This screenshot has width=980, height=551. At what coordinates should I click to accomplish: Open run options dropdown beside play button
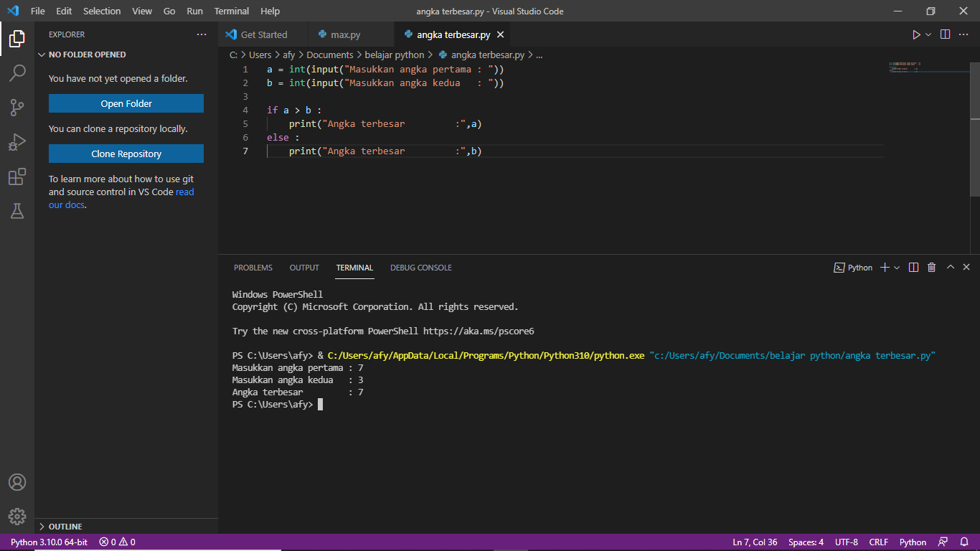(x=928, y=34)
